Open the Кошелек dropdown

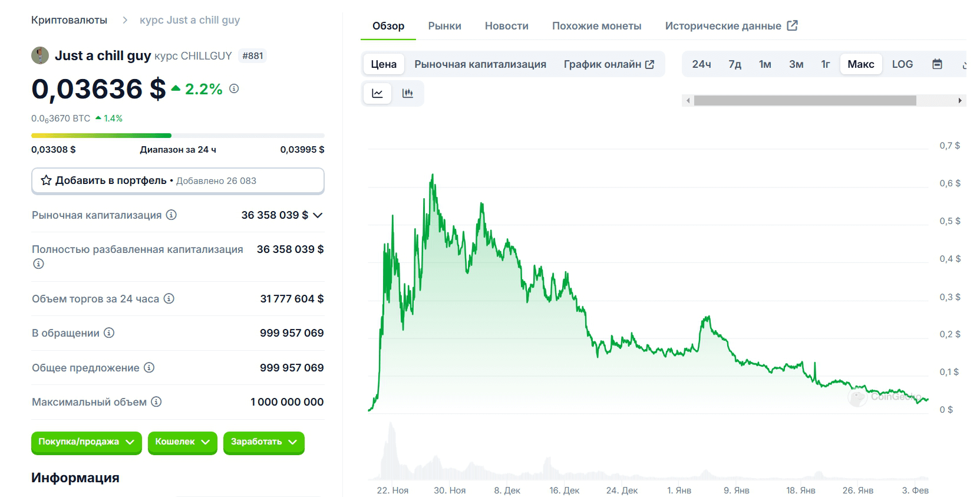[183, 442]
